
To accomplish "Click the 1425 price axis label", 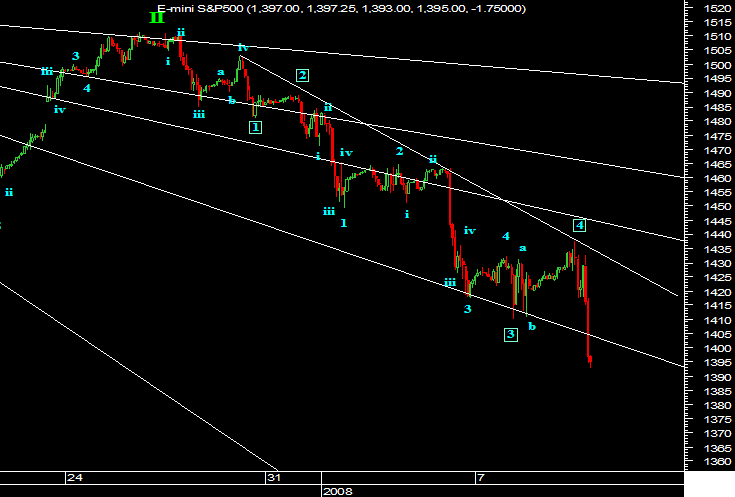I will click(717, 278).
